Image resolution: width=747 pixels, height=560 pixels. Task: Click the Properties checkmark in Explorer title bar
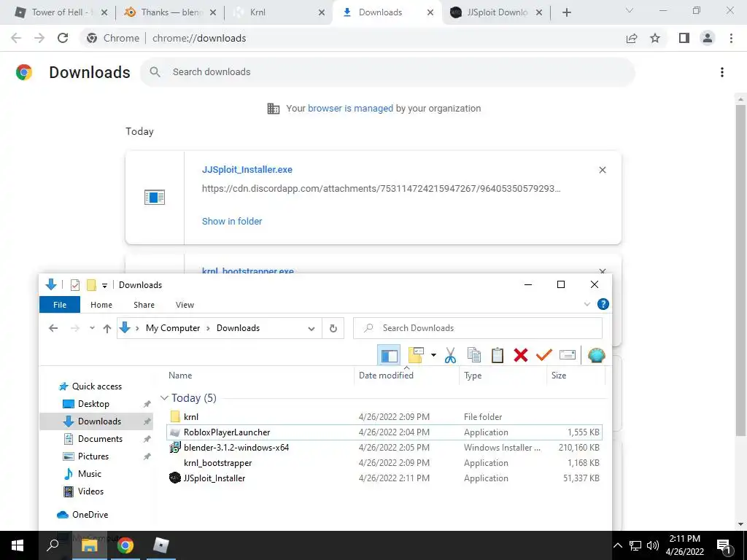[75, 285]
